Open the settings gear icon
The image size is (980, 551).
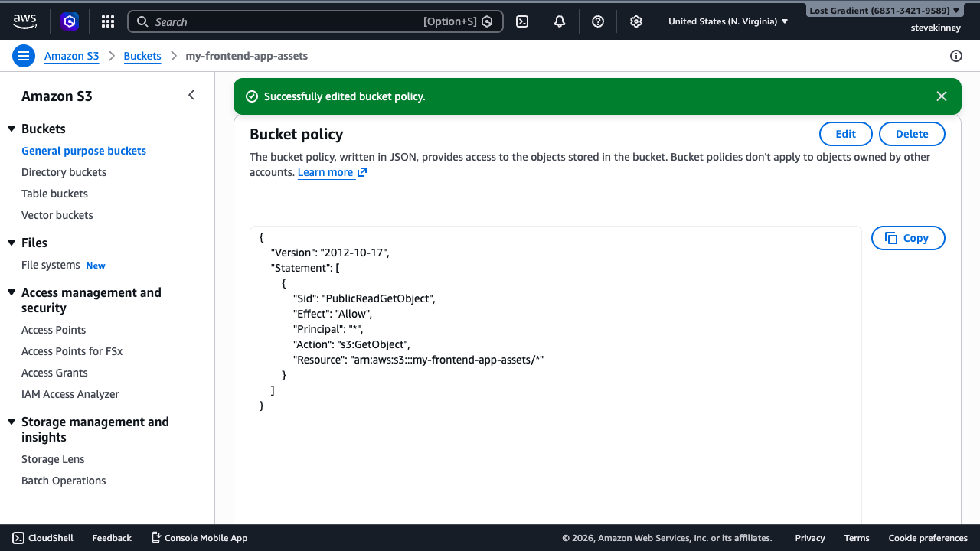(636, 21)
